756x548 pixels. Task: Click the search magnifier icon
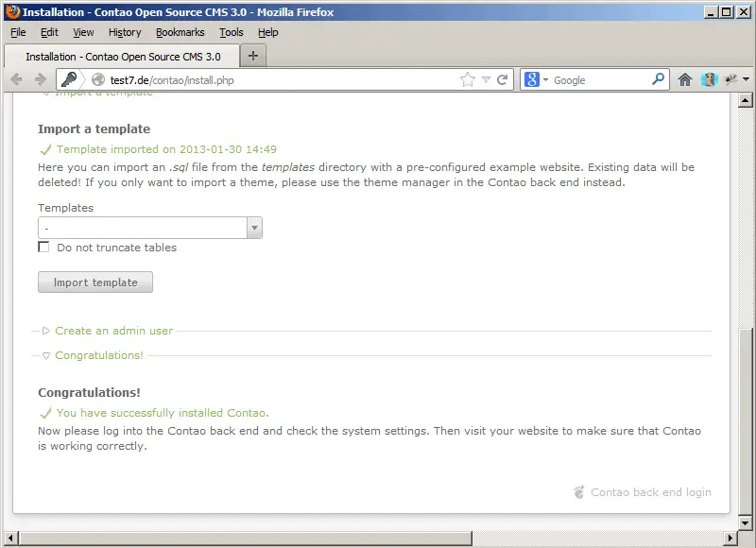point(658,79)
